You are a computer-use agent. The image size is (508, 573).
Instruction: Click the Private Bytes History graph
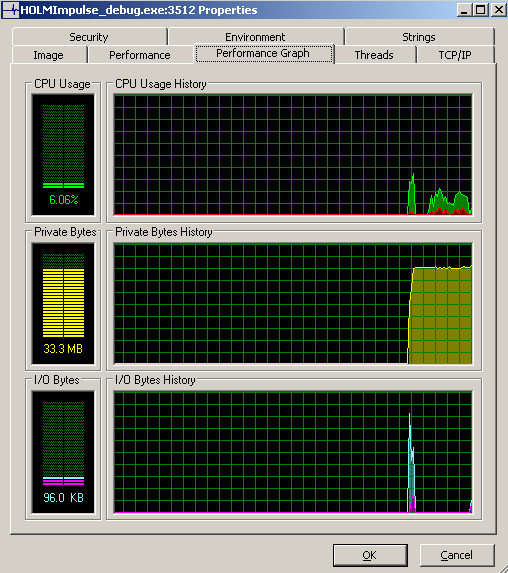[x=293, y=304]
